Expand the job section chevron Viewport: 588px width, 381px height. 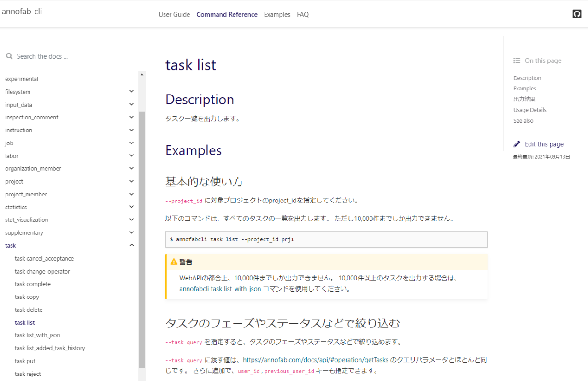pos(132,143)
